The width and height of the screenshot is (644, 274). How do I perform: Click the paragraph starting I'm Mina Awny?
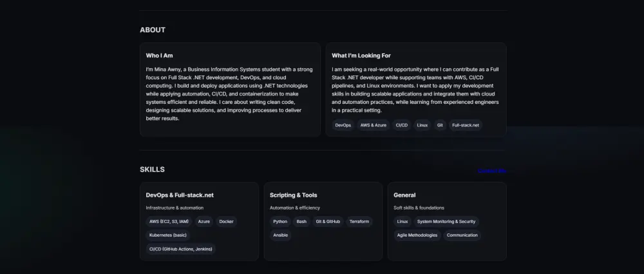click(x=229, y=93)
